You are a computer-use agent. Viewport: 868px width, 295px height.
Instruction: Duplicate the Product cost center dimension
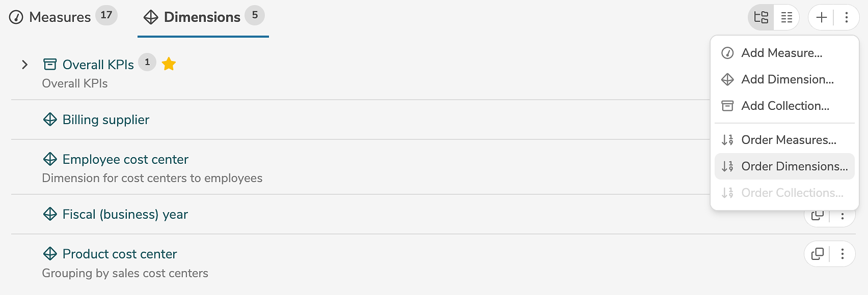coord(817,253)
